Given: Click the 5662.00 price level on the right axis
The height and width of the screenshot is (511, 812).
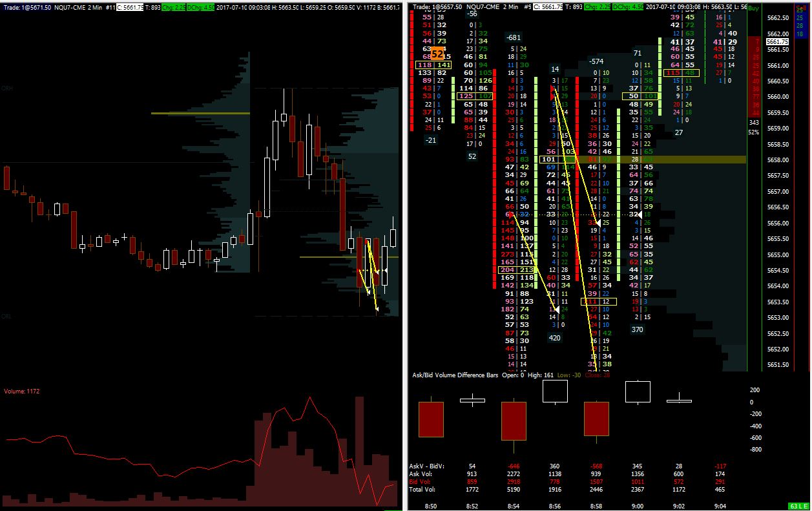Looking at the screenshot, I should 778,34.
